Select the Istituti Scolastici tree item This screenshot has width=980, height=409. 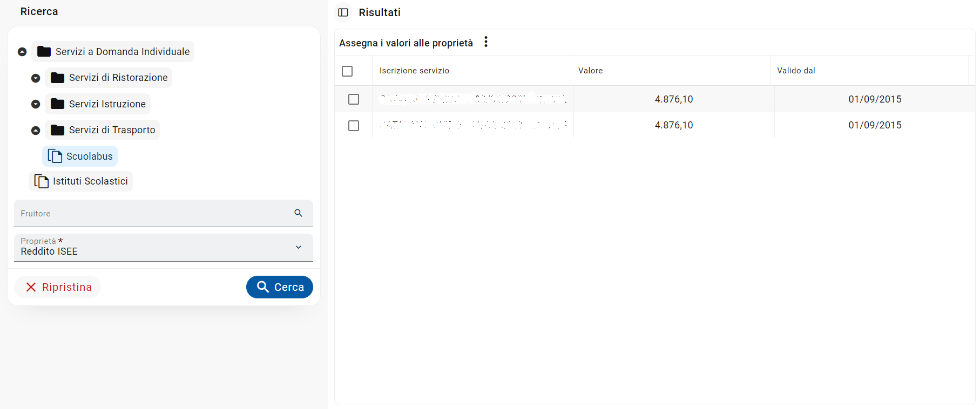coord(90,181)
